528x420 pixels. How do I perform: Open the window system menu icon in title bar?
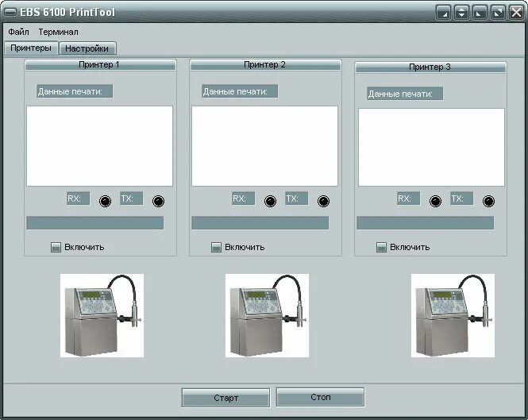point(10,12)
